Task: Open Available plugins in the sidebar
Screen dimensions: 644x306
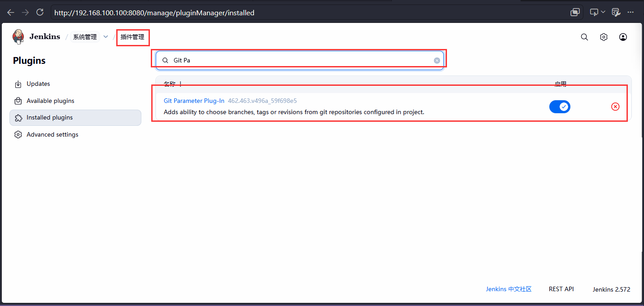Action: click(75, 101)
